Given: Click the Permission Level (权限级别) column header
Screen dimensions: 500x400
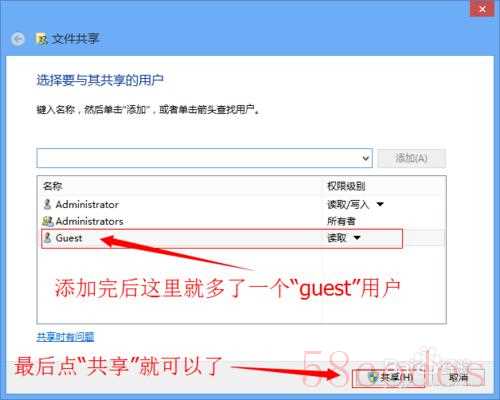Looking at the screenshot, I should point(346,186).
